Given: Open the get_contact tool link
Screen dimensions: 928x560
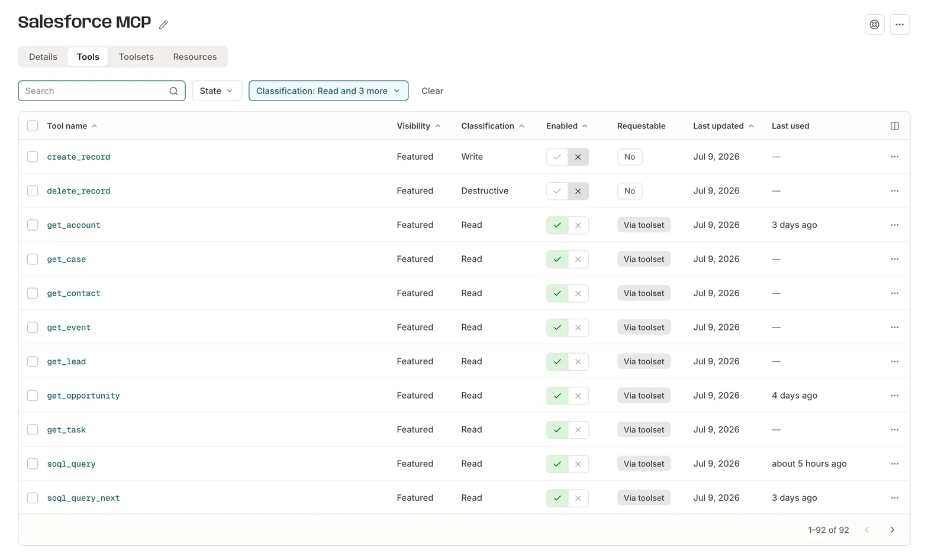Looking at the screenshot, I should coord(73,293).
